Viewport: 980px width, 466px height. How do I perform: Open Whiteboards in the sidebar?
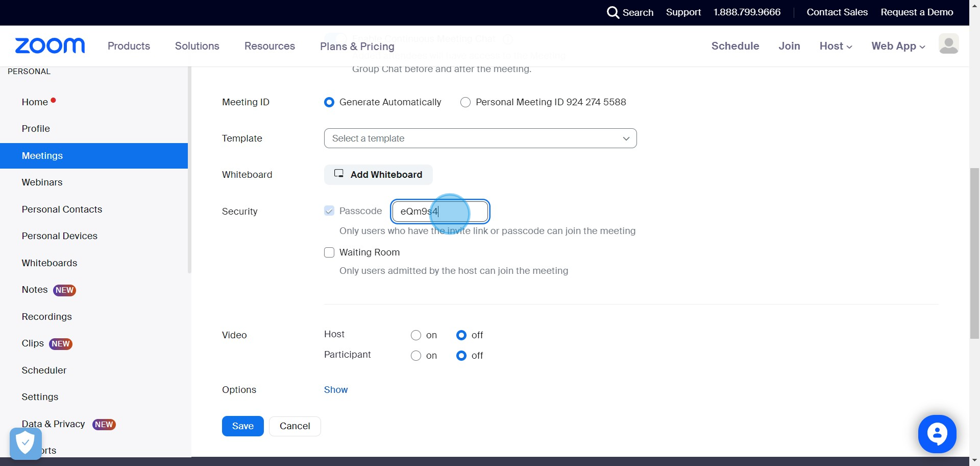pos(50,263)
